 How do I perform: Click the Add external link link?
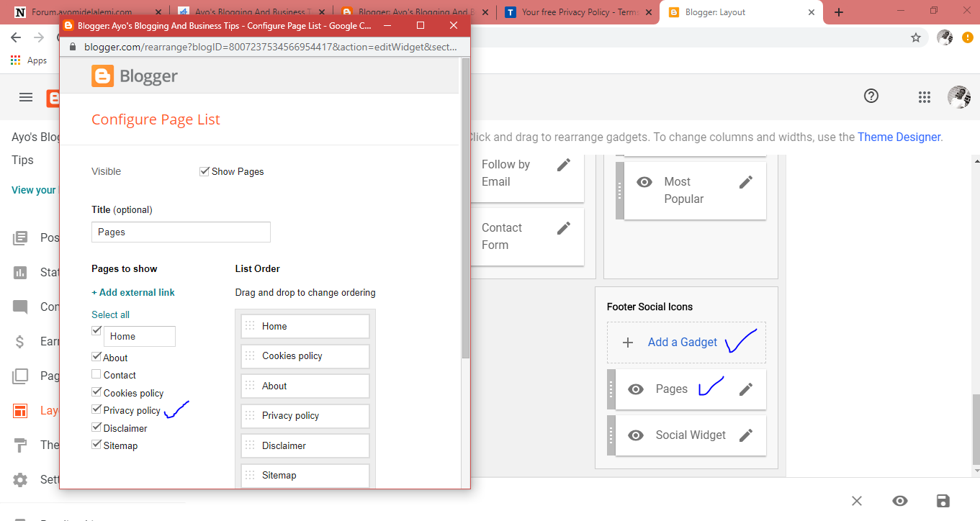(x=133, y=292)
